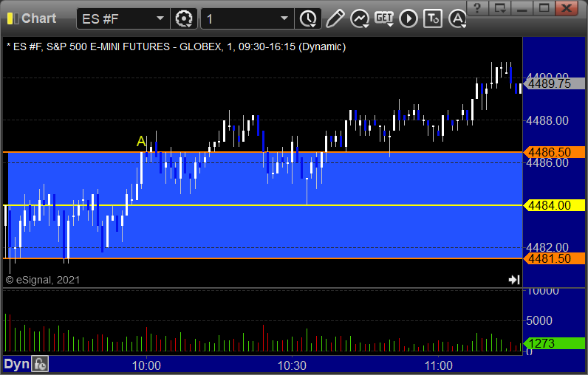Select the 4484.00 yellow price label
Screen dimensions: 588x375
click(x=554, y=205)
